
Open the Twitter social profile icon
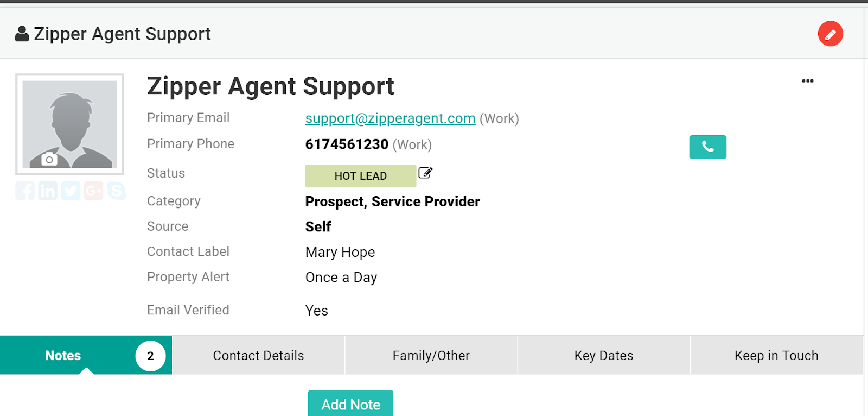71,191
